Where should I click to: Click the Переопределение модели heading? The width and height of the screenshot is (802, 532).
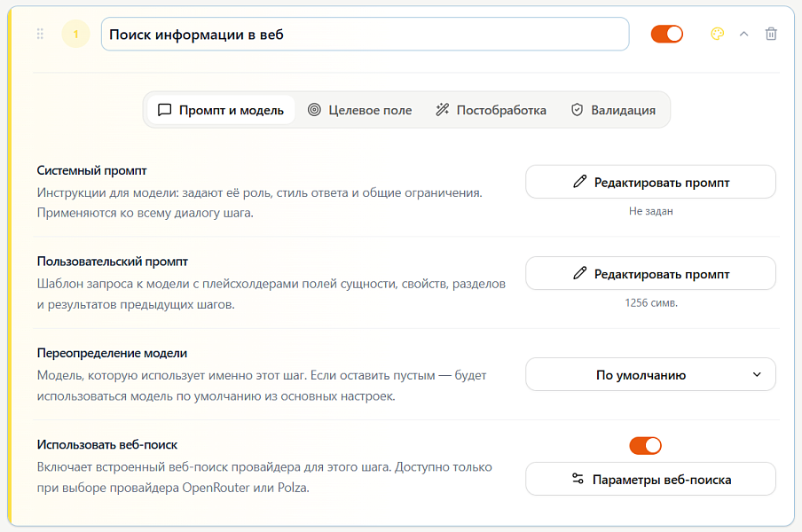[112, 353]
